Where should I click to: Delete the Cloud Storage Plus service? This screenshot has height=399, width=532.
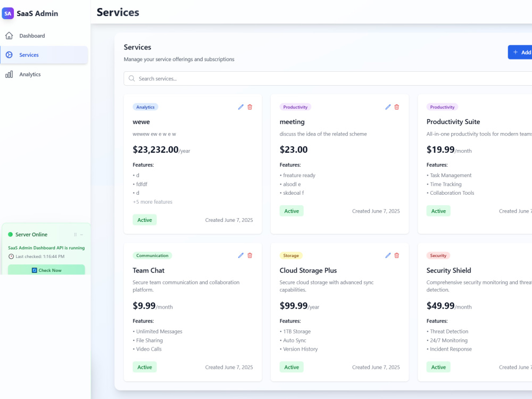397,255
